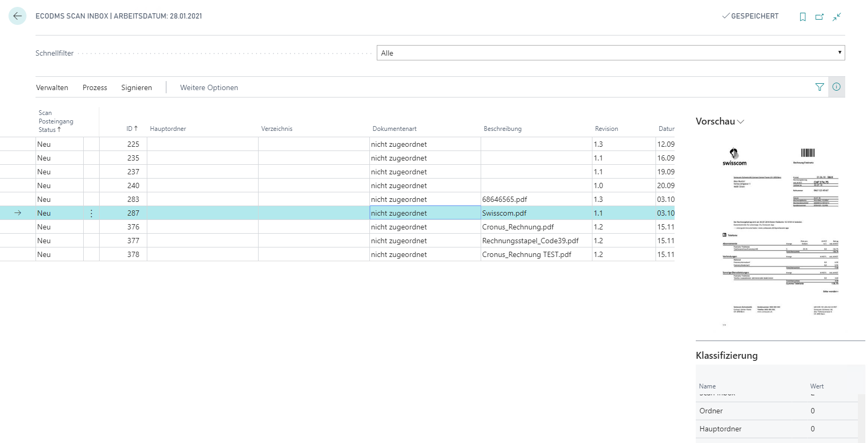Select Cronus_Rechnung TEST.pdf cell

[536, 254]
